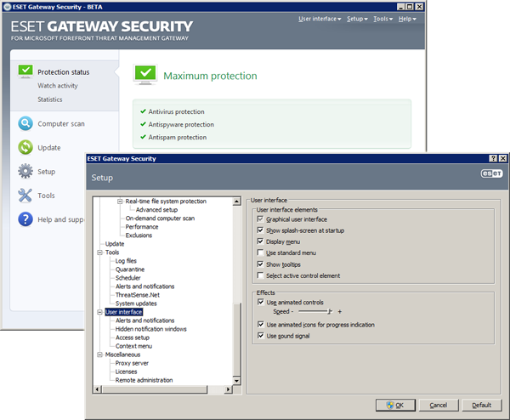Select Hidden notification windows tree item
This screenshot has width=510, height=420.
(x=151, y=329)
